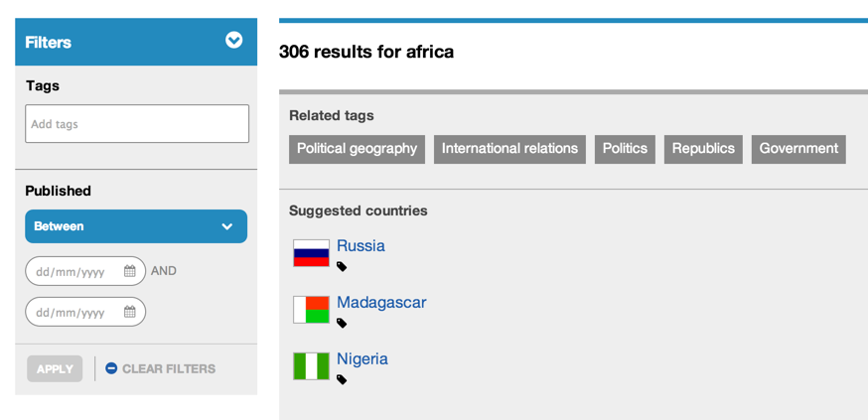Viewport: 868px width, 420px height.
Task: Click Clear Filters link
Action: pos(160,368)
